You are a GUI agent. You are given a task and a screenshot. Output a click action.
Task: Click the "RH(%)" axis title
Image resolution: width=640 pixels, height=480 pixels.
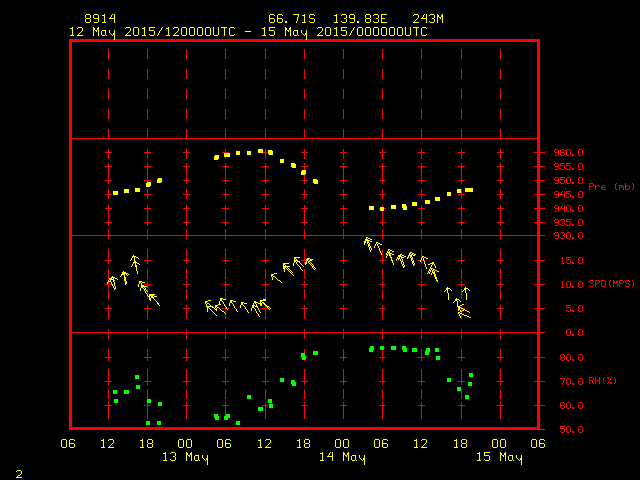point(602,381)
